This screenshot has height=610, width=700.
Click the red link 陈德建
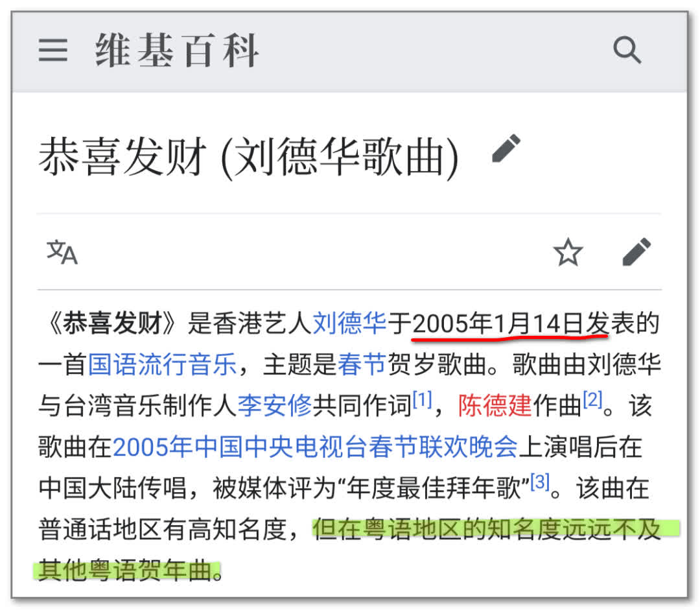coord(495,406)
